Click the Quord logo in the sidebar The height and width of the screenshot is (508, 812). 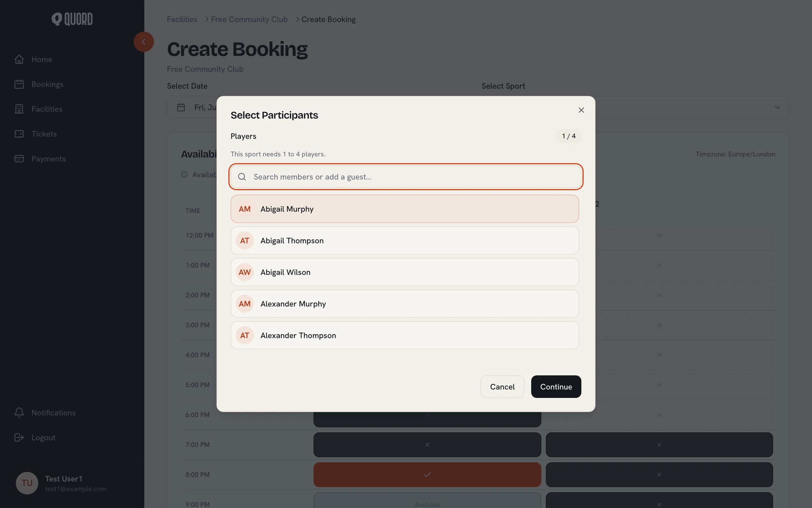(72, 19)
